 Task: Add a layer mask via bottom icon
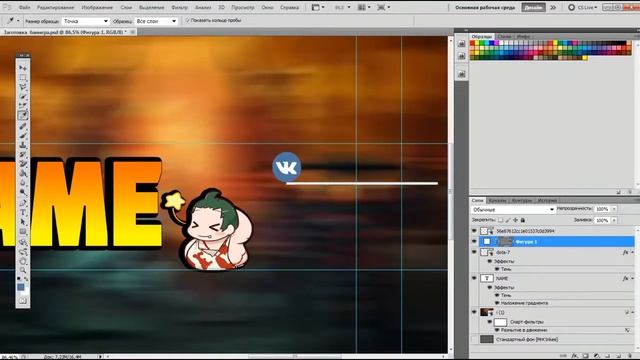tap(585, 356)
